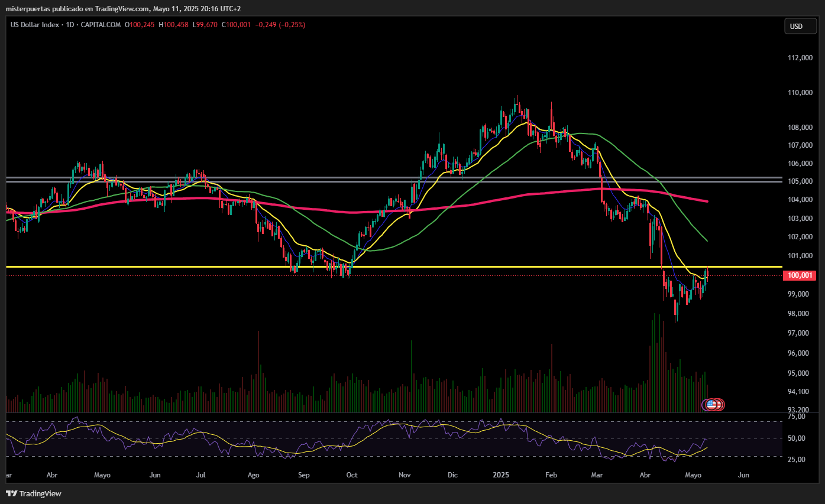Click the Feb label on time axis
Screen dimensions: 825x504
coord(551,475)
